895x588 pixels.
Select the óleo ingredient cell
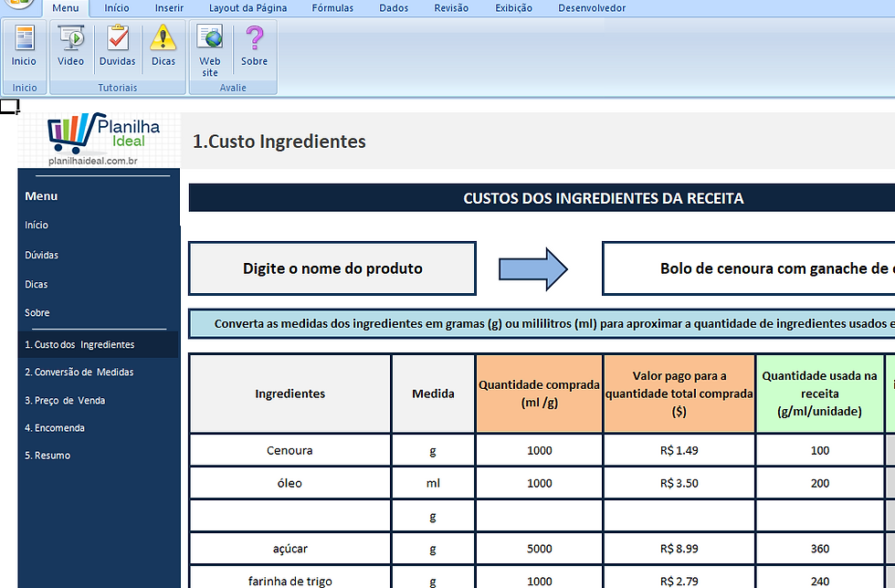point(290,483)
